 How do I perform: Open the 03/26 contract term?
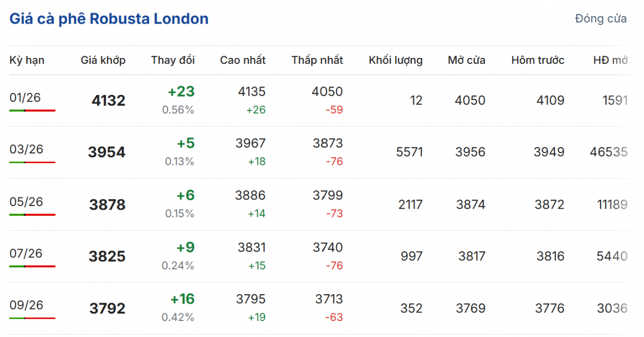click(x=25, y=149)
